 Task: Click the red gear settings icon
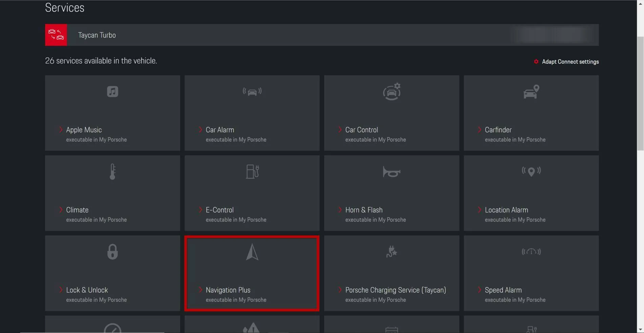[x=536, y=61]
